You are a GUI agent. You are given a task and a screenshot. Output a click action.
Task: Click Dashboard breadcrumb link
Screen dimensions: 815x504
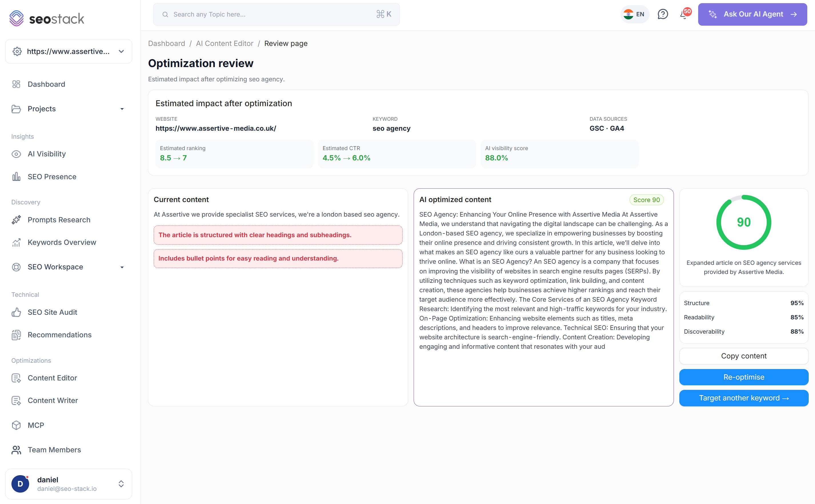[x=167, y=43]
